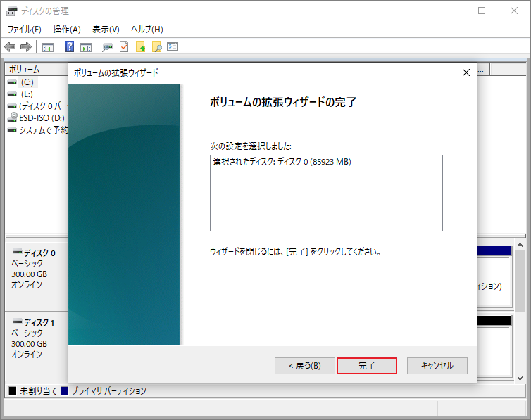The height and width of the screenshot is (420, 531).
Task: Open the 操作(A) menu
Action: [67, 30]
